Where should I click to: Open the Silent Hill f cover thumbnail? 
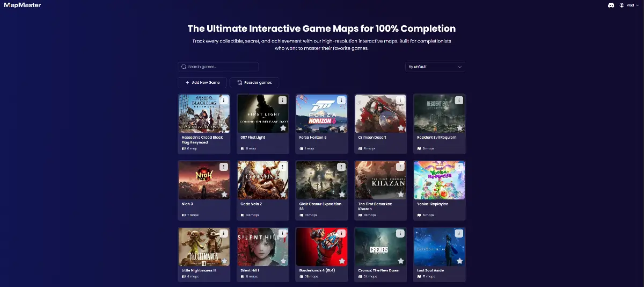point(263,247)
